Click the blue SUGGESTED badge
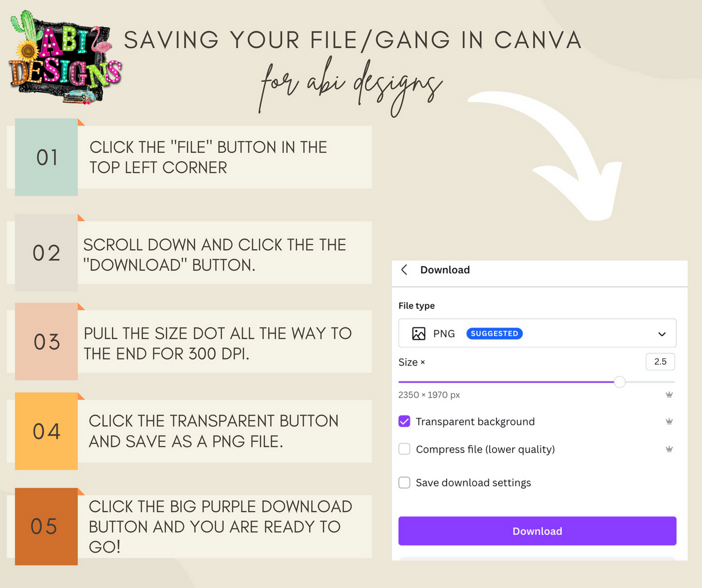This screenshot has height=588, width=702. coord(494,334)
